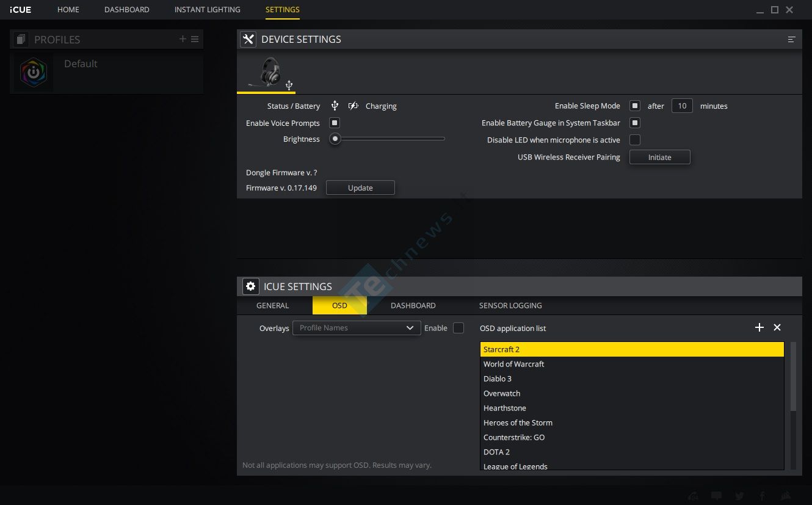This screenshot has width=812, height=505.
Task: Select Counterstrike: GO entry
Action: pos(632,437)
